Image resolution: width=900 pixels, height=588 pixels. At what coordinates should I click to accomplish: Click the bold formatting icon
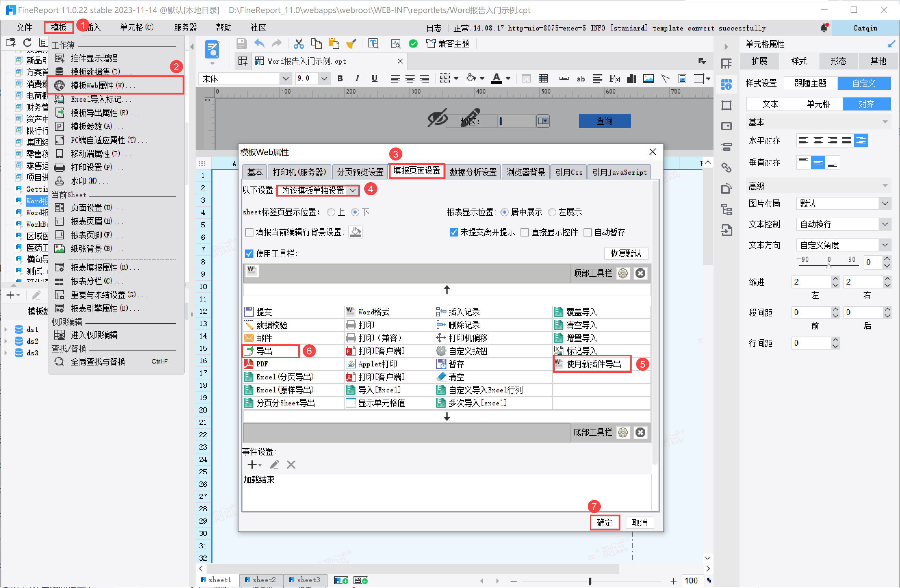tap(340, 78)
